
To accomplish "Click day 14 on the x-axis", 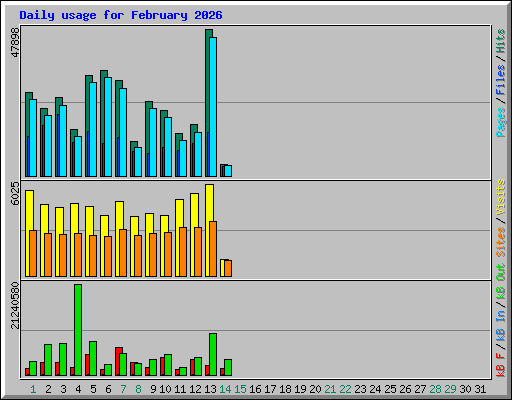I will pos(225,389).
